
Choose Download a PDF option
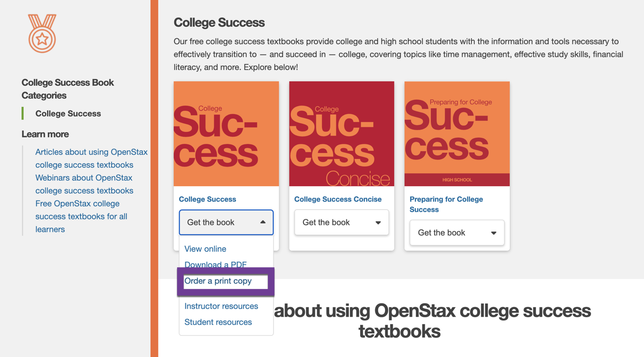[215, 265]
